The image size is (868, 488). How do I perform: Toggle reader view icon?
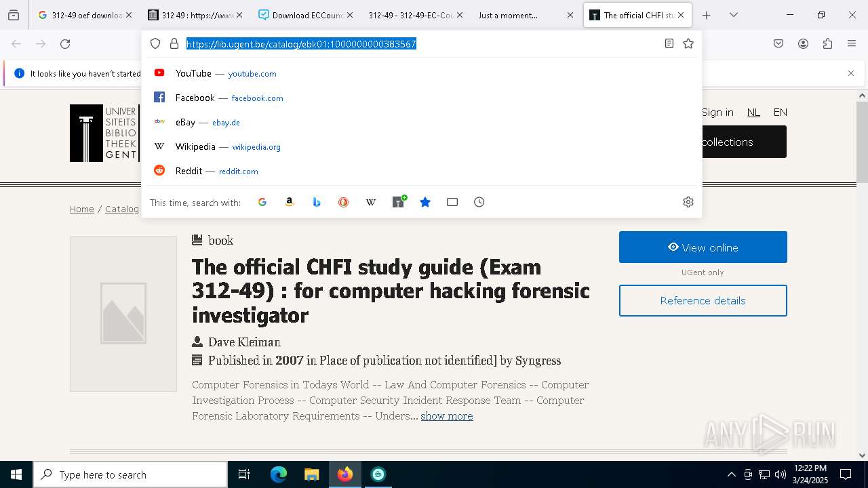click(x=669, y=43)
